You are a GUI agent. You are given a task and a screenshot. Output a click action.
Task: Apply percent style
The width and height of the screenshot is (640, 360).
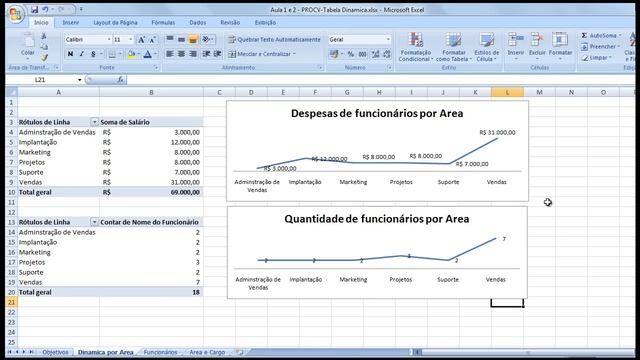tap(351, 54)
